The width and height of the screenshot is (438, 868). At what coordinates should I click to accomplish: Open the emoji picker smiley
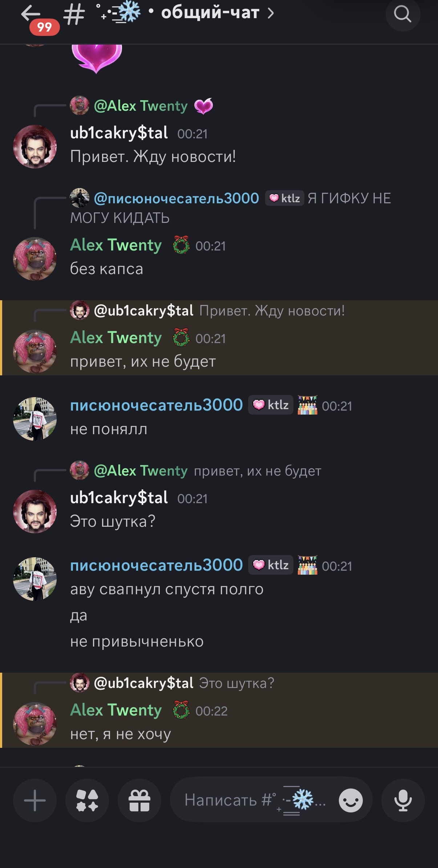(x=350, y=800)
